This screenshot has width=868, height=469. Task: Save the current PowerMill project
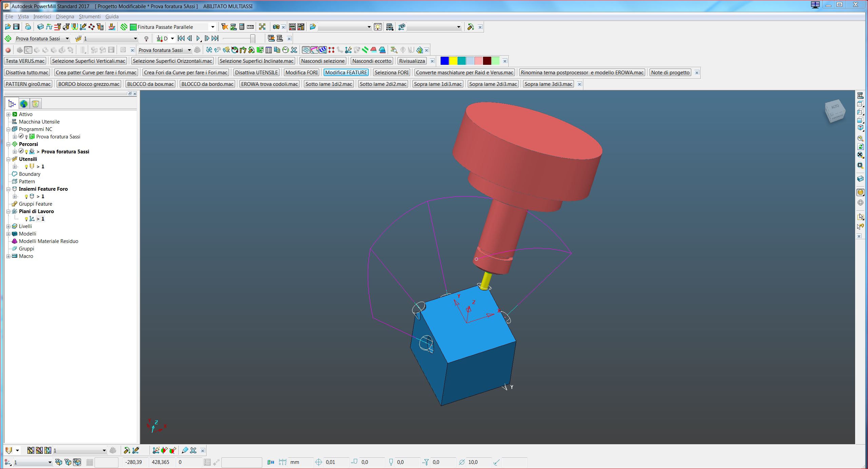16,26
